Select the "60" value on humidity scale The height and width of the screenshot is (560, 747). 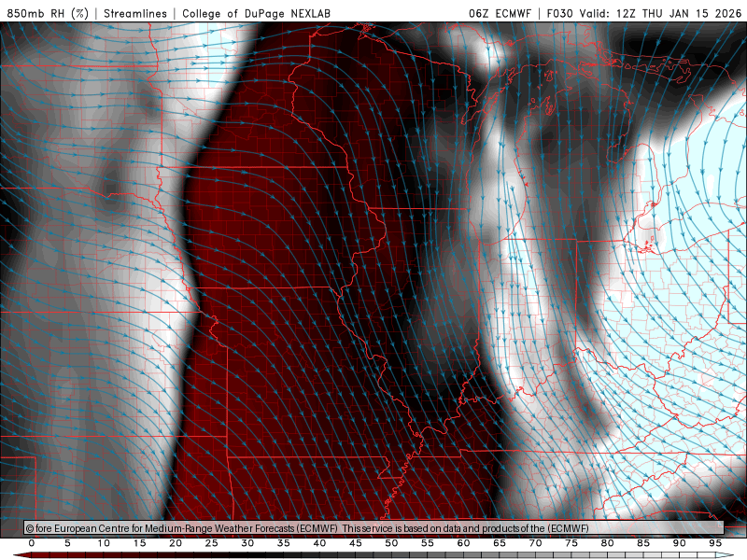pyautogui.click(x=463, y=543)
